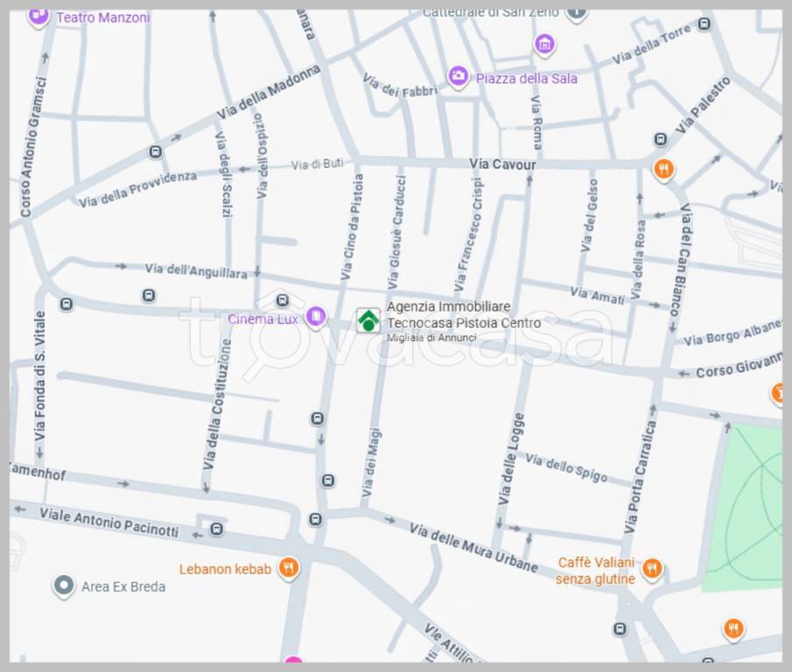The image size is (792, 672).
Task: Click the green Tecnocasa house icon
Action: tap(368, 320)
